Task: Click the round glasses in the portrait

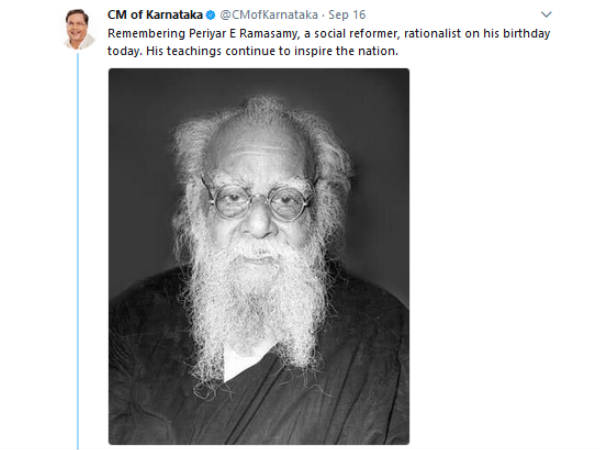Action: tap(258, 202)
